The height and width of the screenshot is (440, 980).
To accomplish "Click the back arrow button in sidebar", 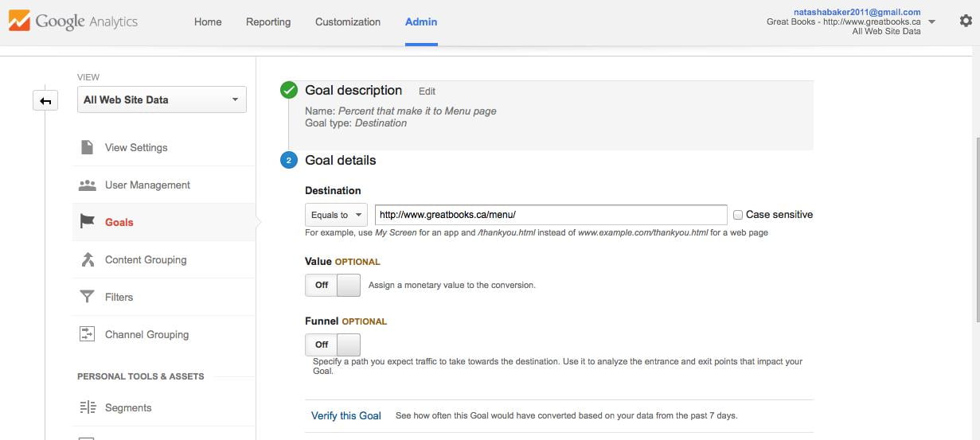I will tap(45, 100).
